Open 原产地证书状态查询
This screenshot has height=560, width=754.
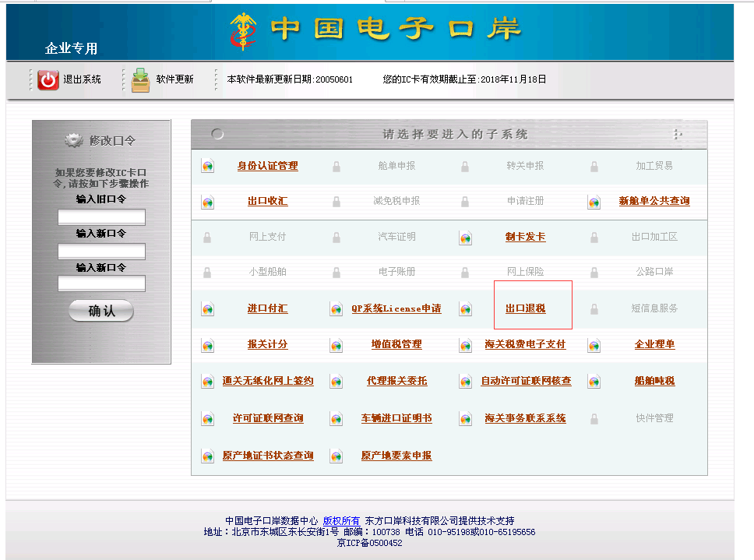point(268,455)
